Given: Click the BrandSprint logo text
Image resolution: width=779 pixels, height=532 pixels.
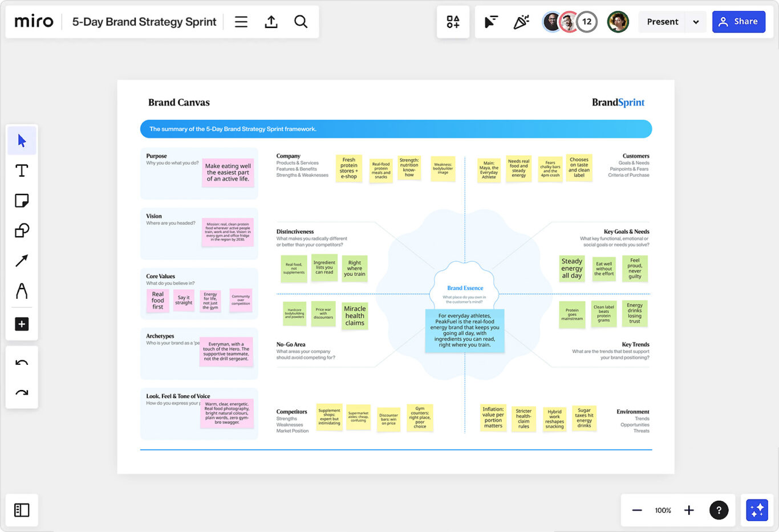Looking at the screenshot, I should point(618,103).
